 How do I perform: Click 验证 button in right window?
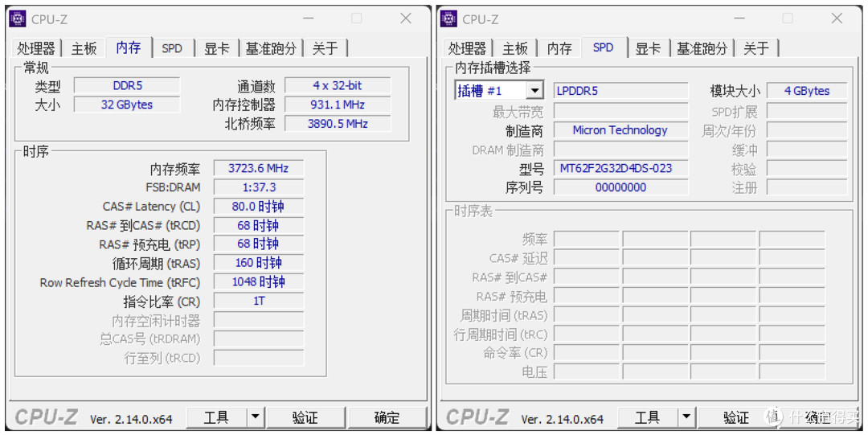click(737, 417)
